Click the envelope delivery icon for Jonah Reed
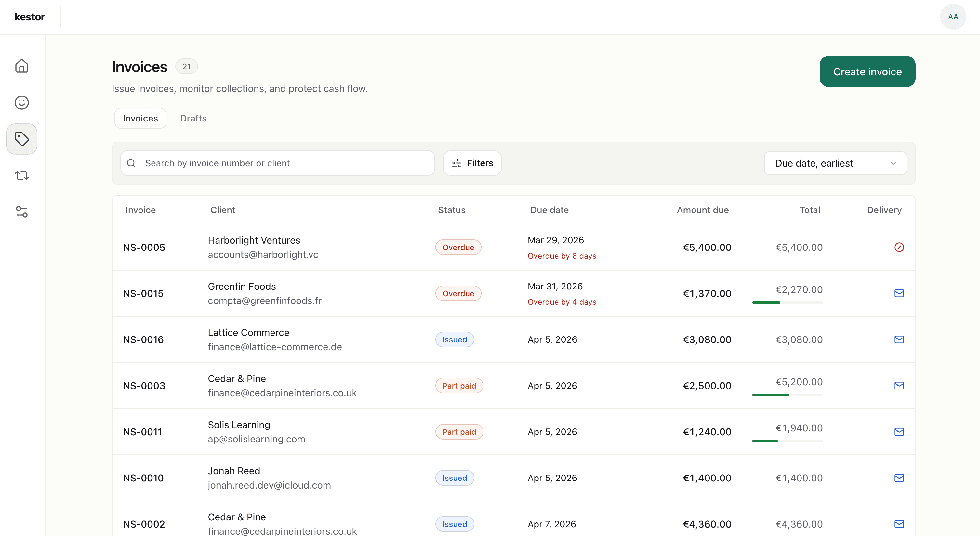 tap(899, 478)
